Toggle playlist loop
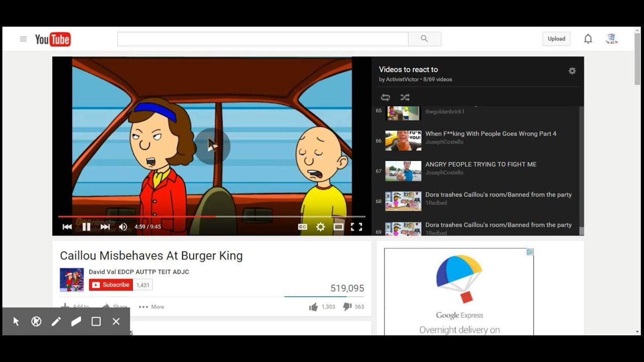Viewport: 644px width, 362px height. pos(385,98)
